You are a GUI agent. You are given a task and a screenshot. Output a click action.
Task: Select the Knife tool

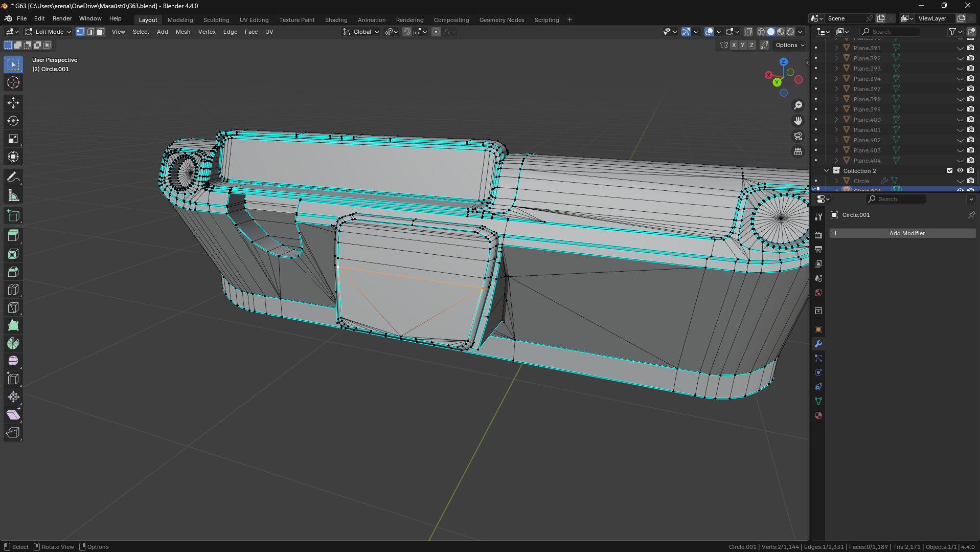coord(13,307)
